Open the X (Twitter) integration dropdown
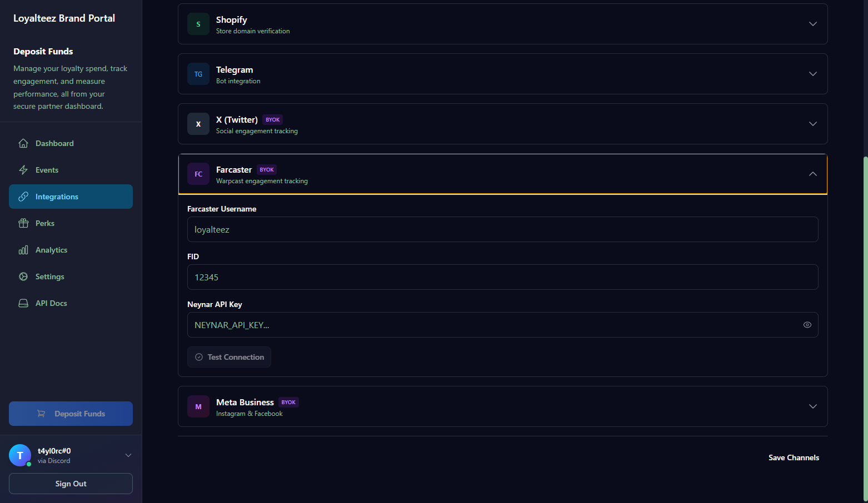The width and height of the screenshot is (868, 503). (x=812, y=124)
